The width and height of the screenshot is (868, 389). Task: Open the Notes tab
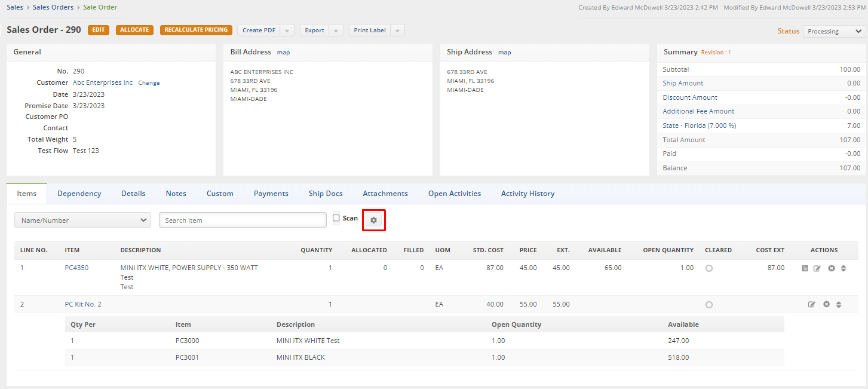point(176,194)
